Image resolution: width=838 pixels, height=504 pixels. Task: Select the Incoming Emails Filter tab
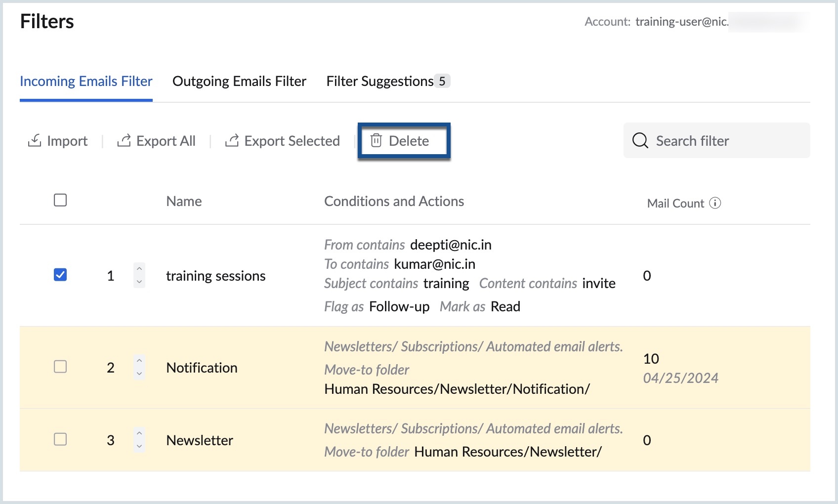coord(86,81)
